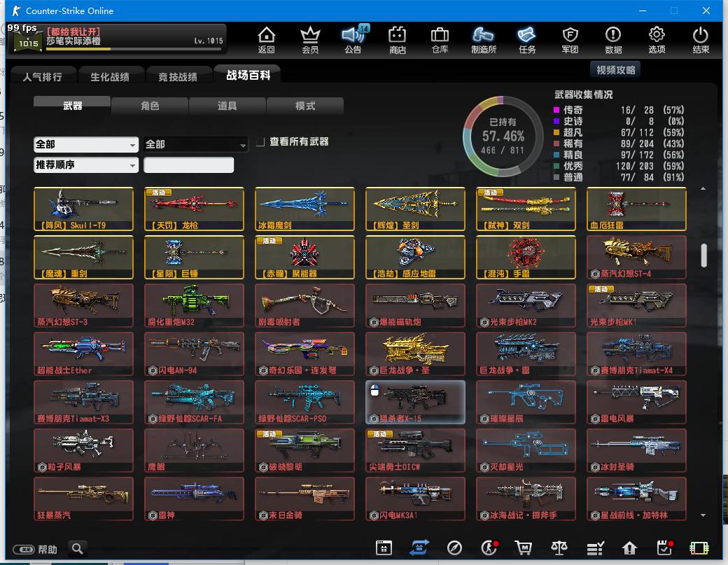Click the film strip icon in bottom bar
The image size is (728, 565).
point(699,548)
